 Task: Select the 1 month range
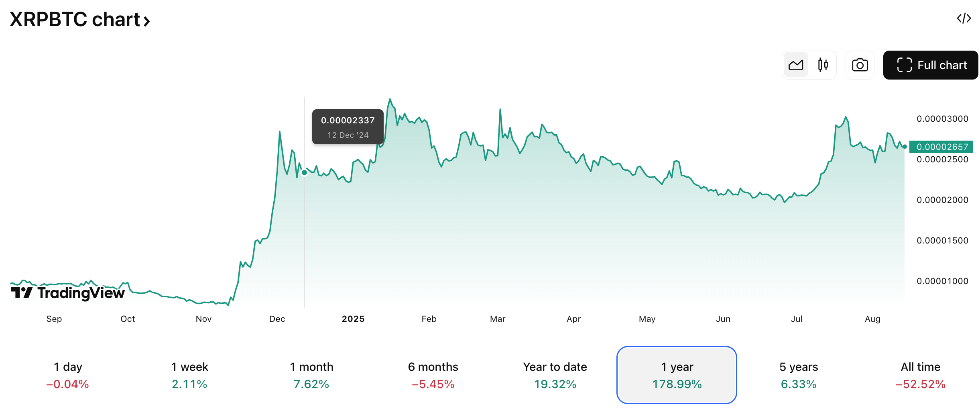coord(311,375)
